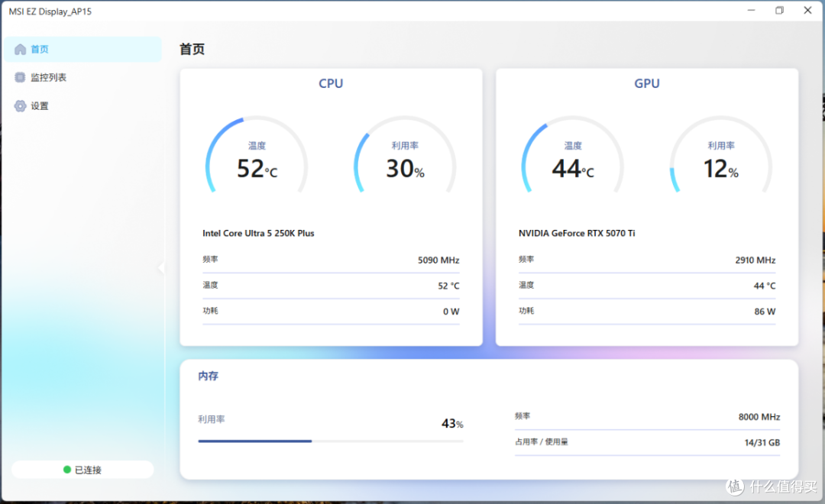This screenshot has height=504, width=825.
Task: Click the memory frequency value 8000 MHz
Action: tap(759, 417)
